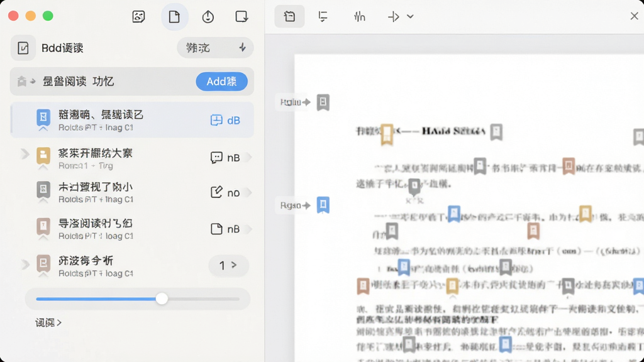Image resolution: width=644 pixels, height=362 pixels.
Task: Click the dB comment badge on first row
Action: coord(225,120)
